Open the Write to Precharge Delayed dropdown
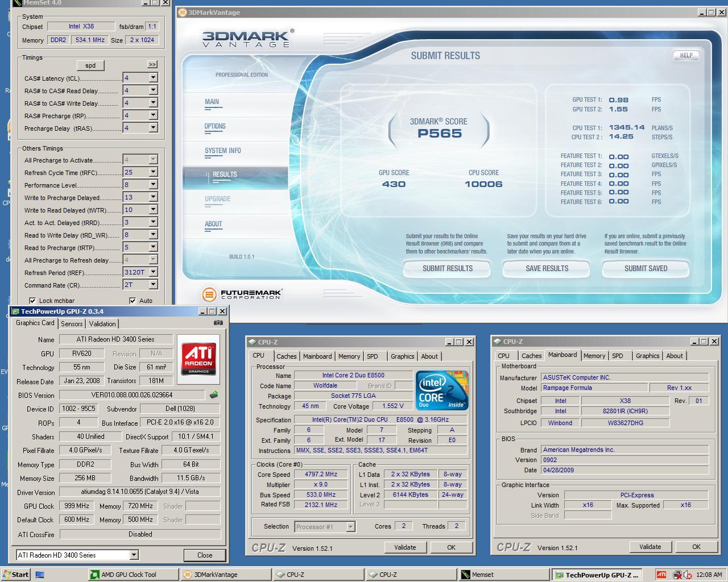The width and height of the screenshot is (728, 582). pos(153,197)
